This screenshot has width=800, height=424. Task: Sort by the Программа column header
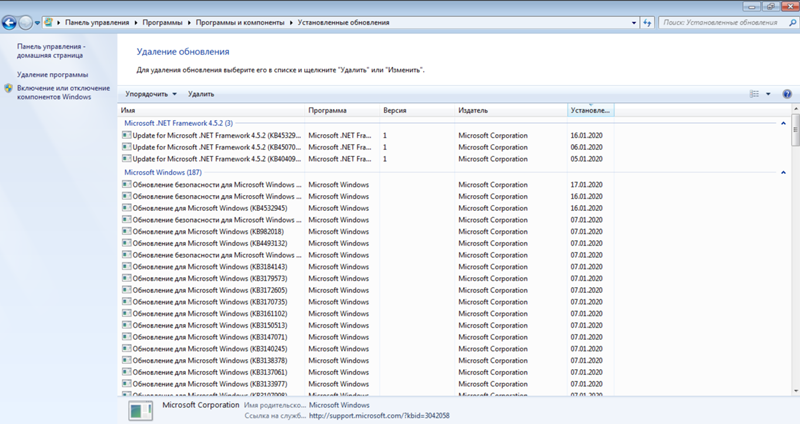pyautogui.click(x=342, y=110)
